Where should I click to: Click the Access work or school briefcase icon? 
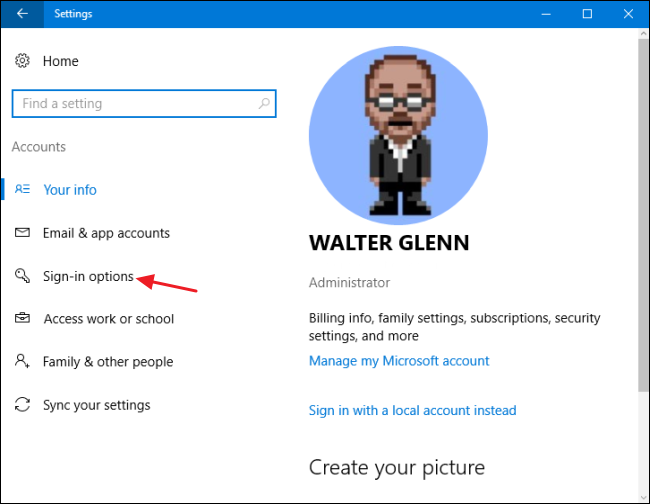22,319
